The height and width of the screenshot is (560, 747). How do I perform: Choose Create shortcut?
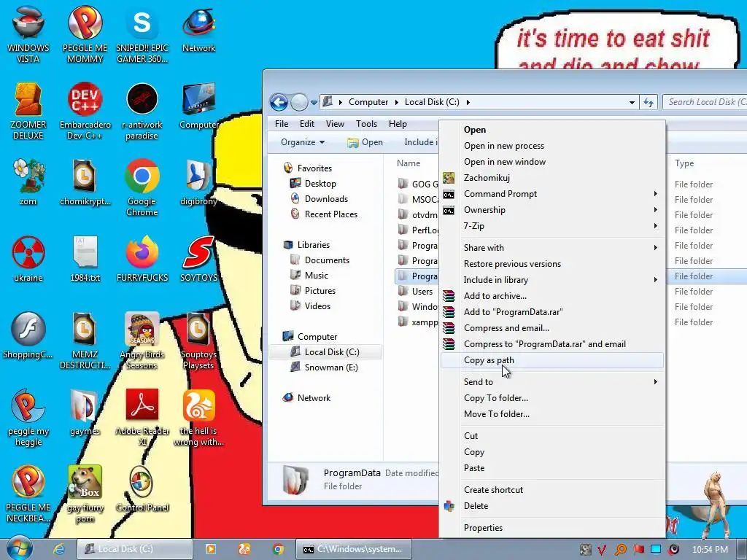(553, 490)
